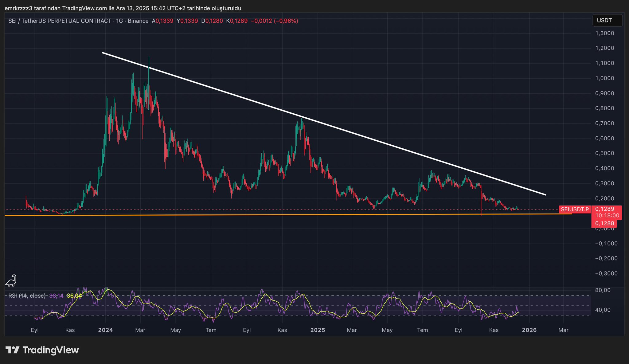Click the 2024 label on time axis

(x=105, y=330)
